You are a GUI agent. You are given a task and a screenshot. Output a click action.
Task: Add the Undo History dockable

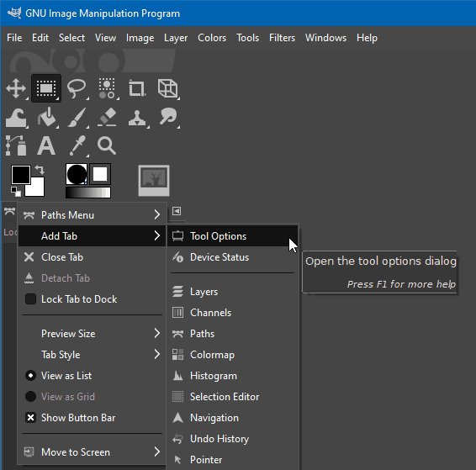pyautogui.click(x=232, y=439)
